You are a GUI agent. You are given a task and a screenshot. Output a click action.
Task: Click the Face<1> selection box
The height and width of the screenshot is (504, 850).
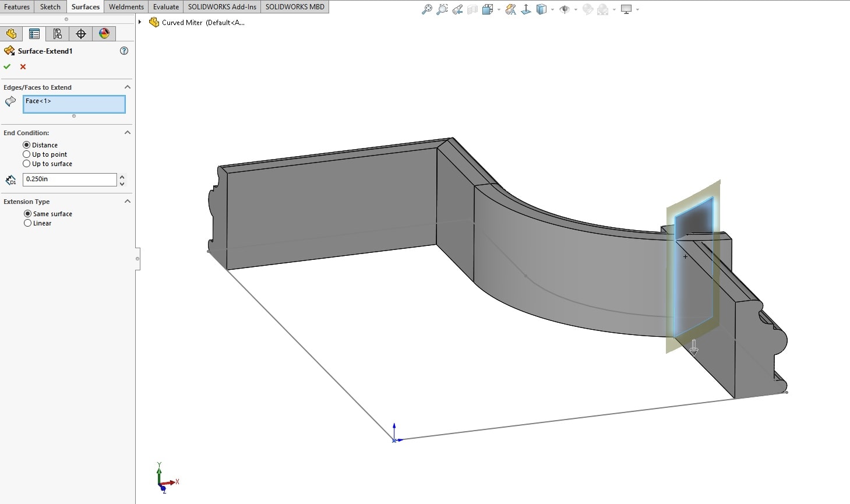pos(74,104)
